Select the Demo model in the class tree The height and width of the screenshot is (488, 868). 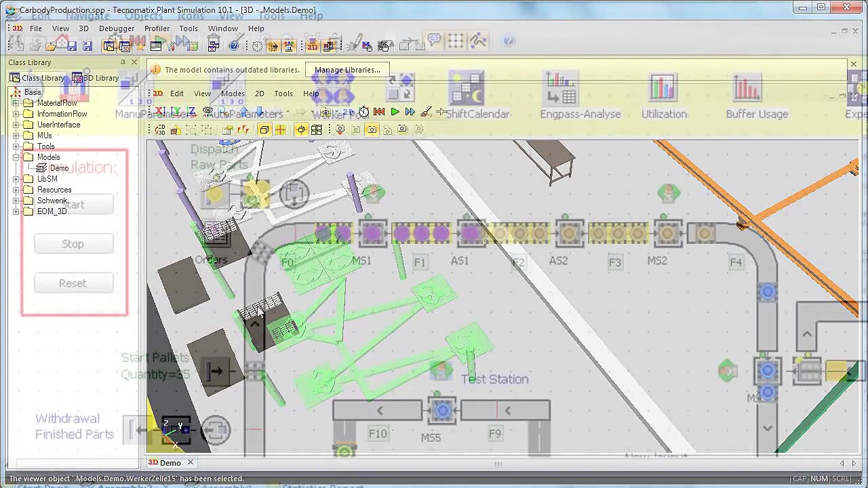(x=58, y=168)
